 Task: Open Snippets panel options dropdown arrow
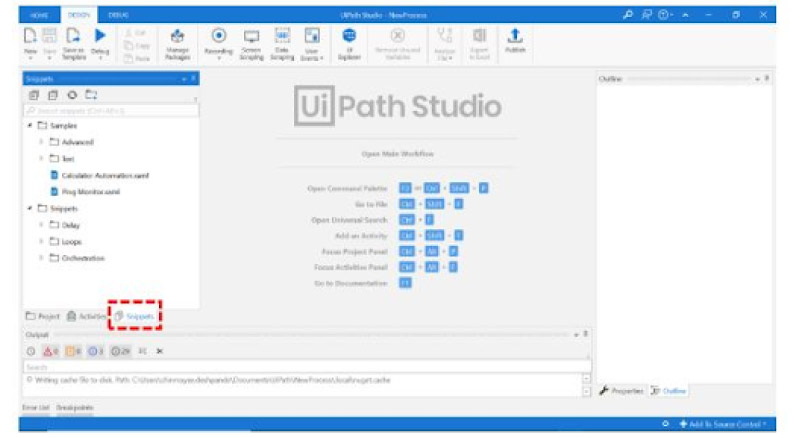coord(184,79)
